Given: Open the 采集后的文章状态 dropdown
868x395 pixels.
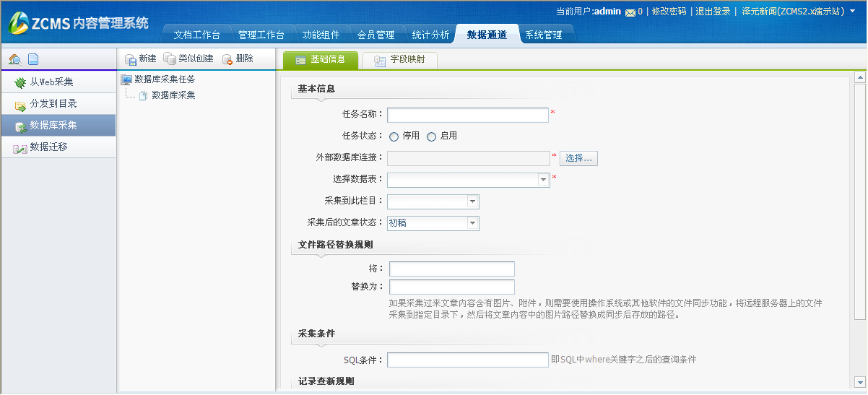Looking at the screenshot, I should point(472,224).
